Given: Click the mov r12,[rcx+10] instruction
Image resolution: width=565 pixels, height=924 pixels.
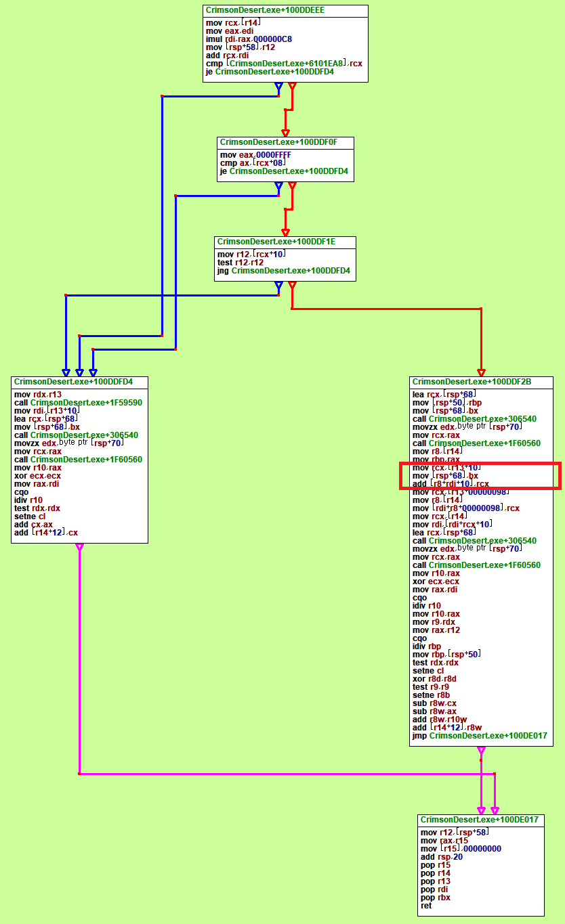Looking at the screenshot, I should [251, 255].
